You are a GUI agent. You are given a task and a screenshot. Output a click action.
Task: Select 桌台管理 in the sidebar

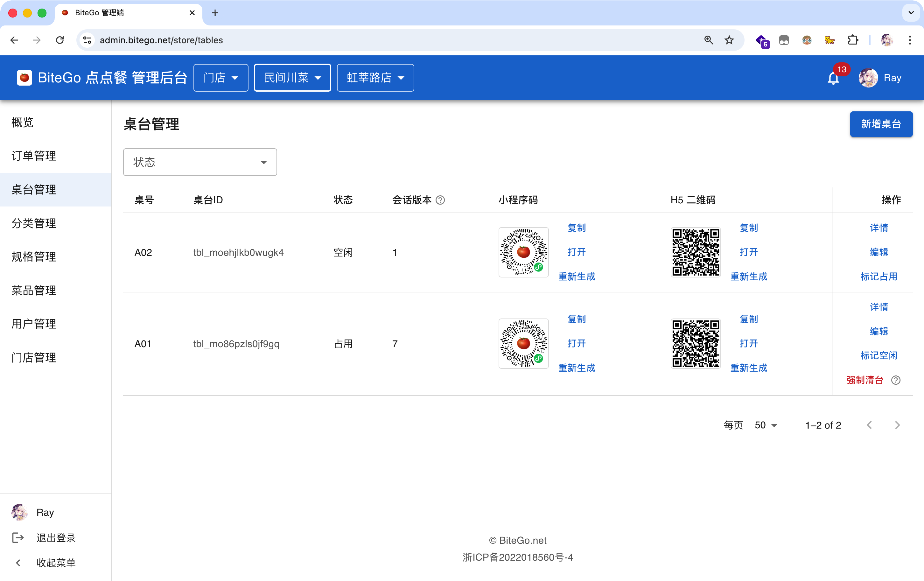(56, 190)
